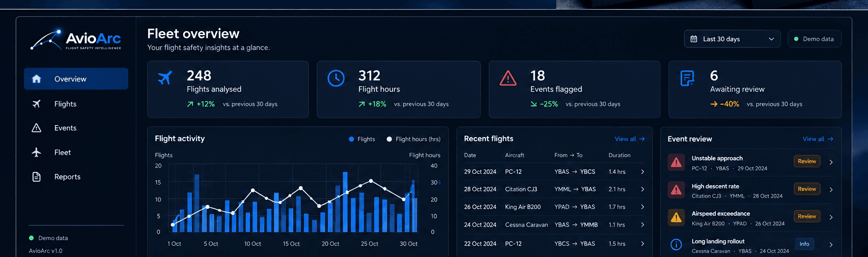Click the 248 Flights analysed value
This screenshot has width=868, height=257.
(x=199, y=75)
